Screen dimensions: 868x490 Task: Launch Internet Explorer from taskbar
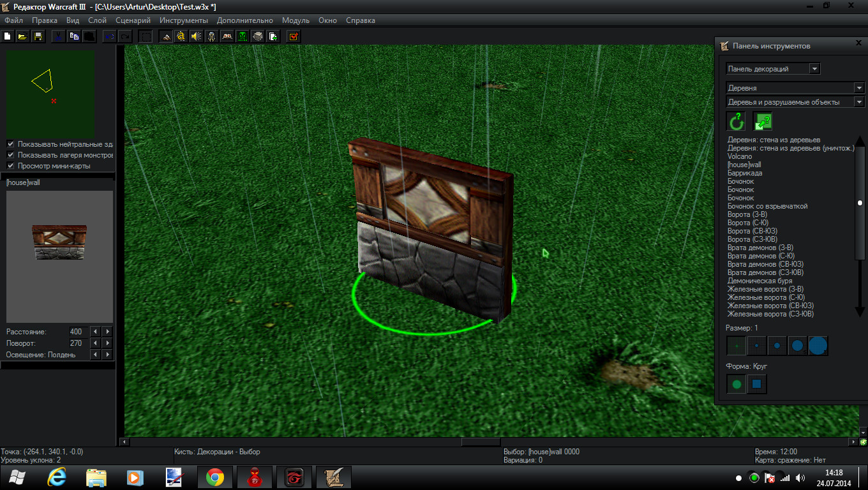coord(57,477)
